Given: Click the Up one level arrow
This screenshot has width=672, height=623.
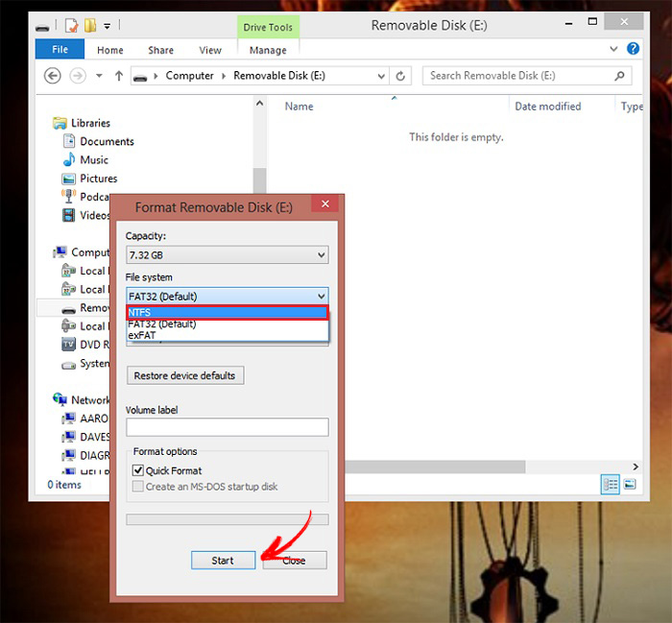Looking at the screenshot, I should [119, 76].
